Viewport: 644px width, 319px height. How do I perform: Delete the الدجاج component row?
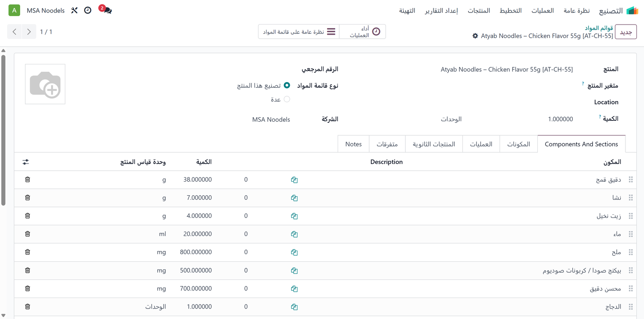27,307
